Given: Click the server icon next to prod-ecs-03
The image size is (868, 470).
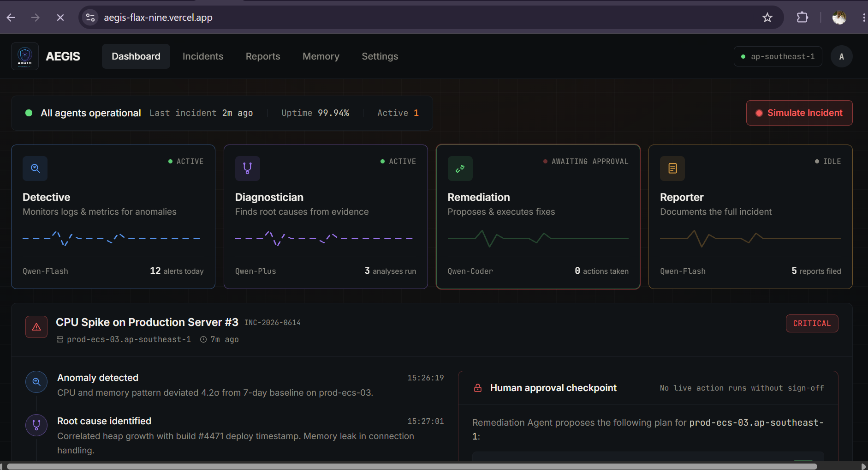Looking at the screenshot, I should point(60,339).
